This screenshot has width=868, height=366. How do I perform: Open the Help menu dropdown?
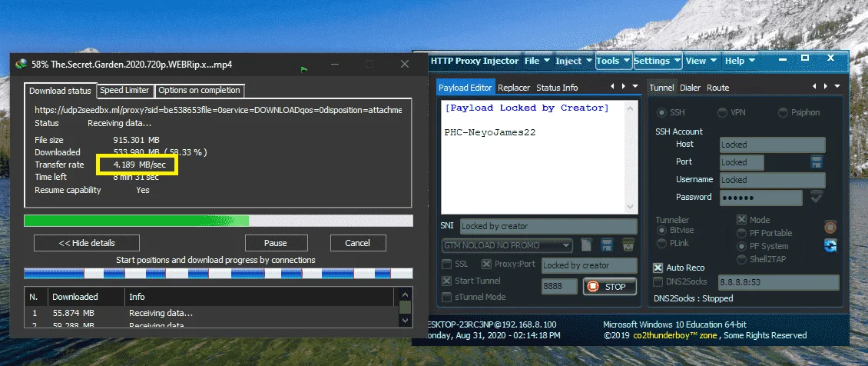[740, 61]
